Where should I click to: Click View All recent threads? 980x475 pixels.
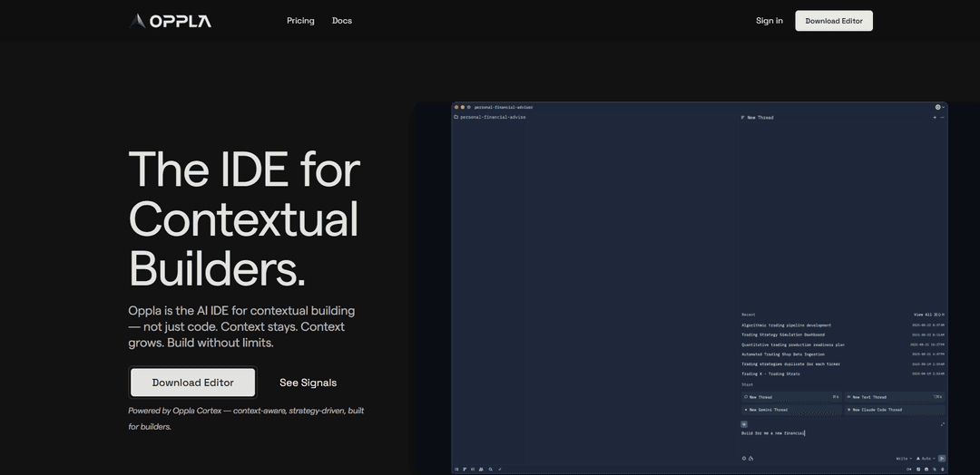click(x=929, y=315)
